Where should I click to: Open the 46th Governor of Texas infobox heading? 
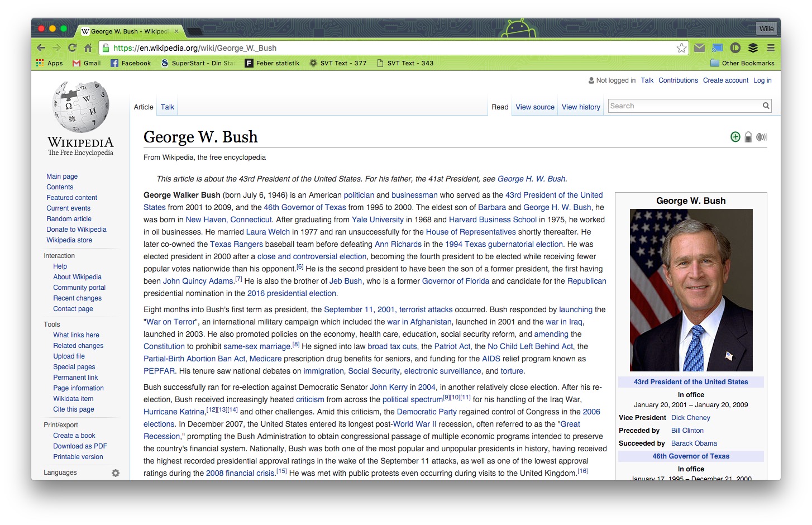691,456
